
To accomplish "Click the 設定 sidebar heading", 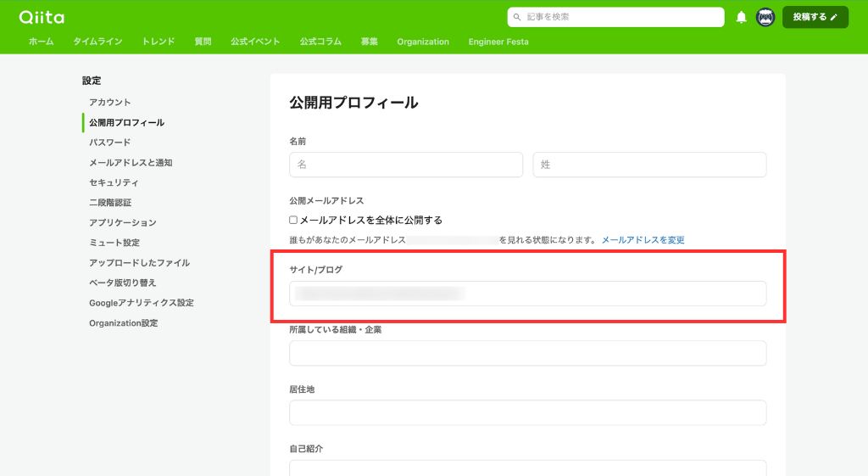I will click(92, 81).
